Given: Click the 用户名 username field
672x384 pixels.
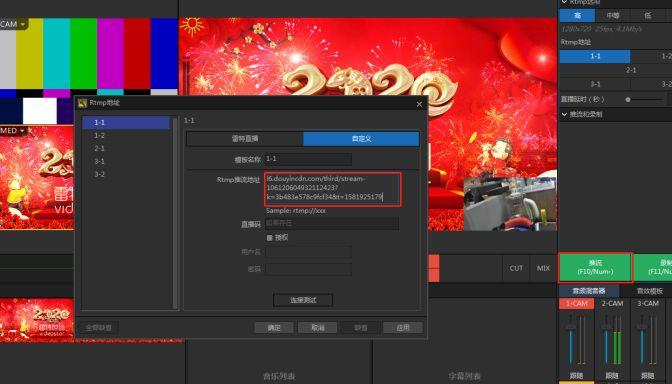Looking at the screenshot, I should point(308,252).
